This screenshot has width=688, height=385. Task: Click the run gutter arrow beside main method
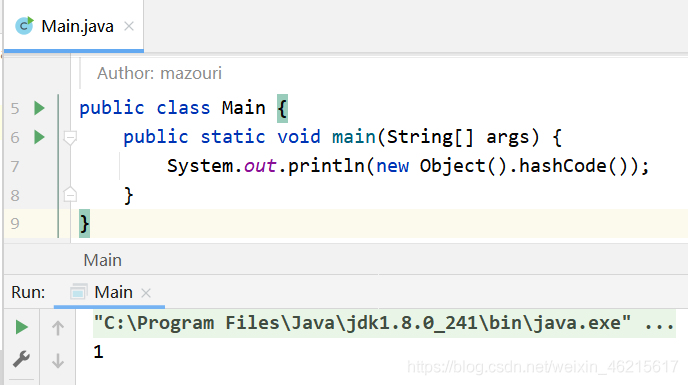[39, 137]
